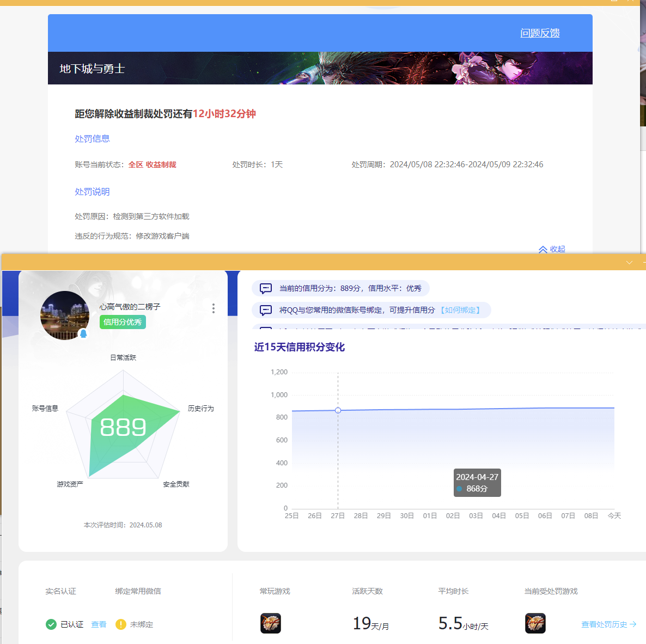Click the game icon under 常玩游戏
This screenshot has width=646, height=644.
point(271,623)
